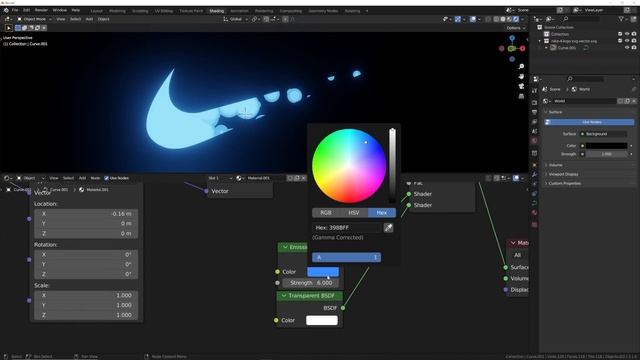Viewport: 640px width, 360px height.
Task: Disable Curve.001 in renders camera icon
Action: tap(633, 48)
